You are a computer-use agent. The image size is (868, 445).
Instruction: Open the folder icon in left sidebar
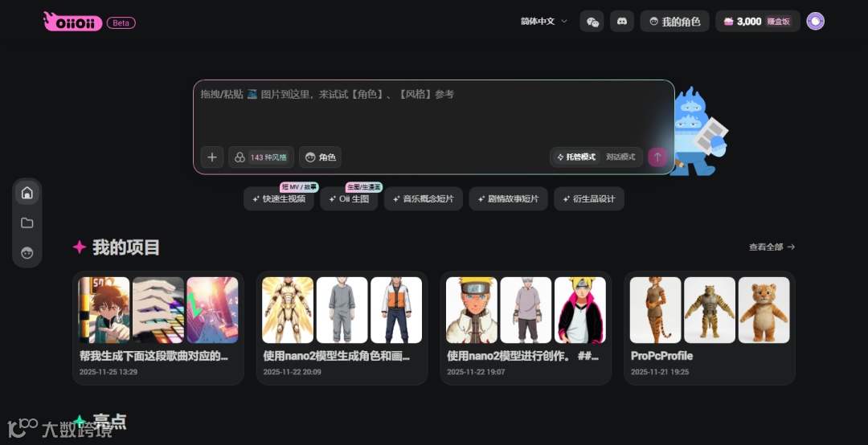click(27, 223)
